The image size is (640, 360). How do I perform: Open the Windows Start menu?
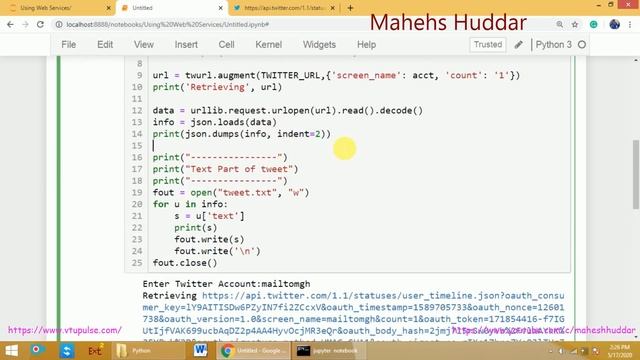[11, 351]
